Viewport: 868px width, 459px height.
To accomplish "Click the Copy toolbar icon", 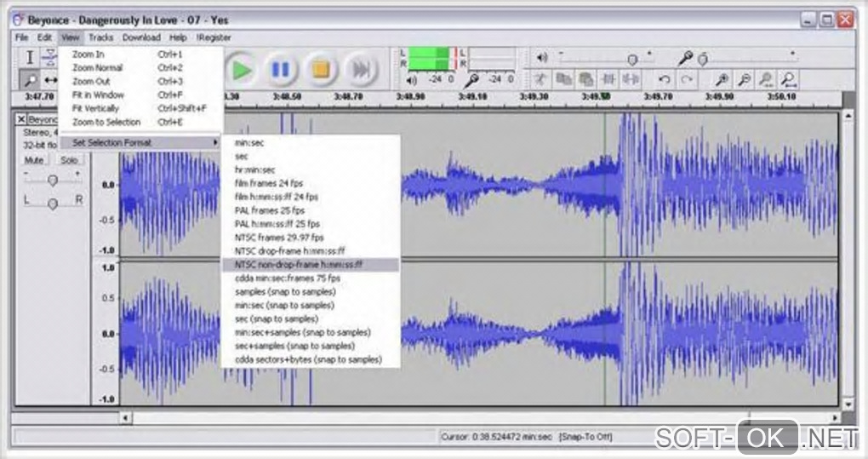I will tap(563, 80).
